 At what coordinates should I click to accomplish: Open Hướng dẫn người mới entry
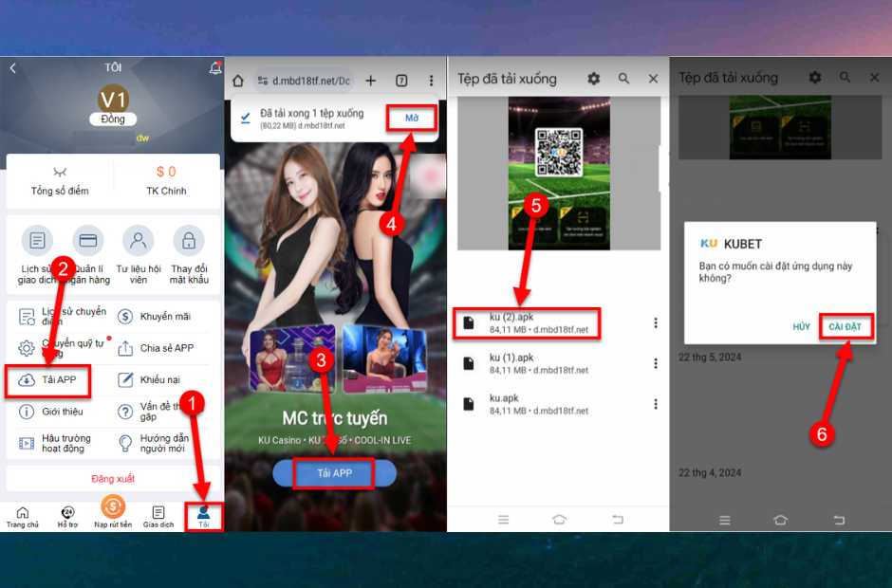point(154,443)
